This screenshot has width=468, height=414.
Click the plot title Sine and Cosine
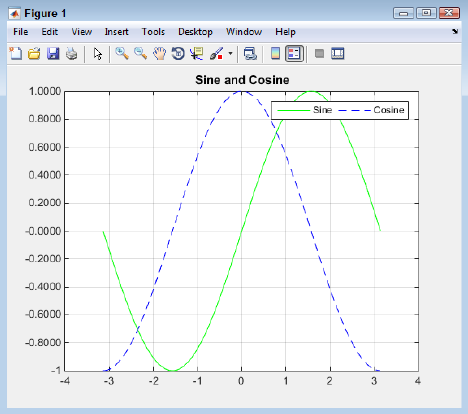(x=242, y=80)
